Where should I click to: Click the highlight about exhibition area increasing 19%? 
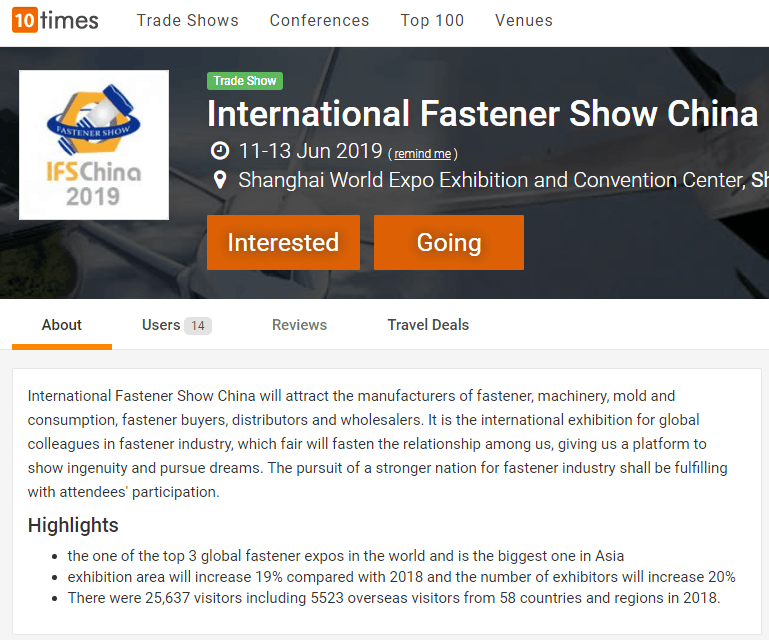click(x=402, y=577)
